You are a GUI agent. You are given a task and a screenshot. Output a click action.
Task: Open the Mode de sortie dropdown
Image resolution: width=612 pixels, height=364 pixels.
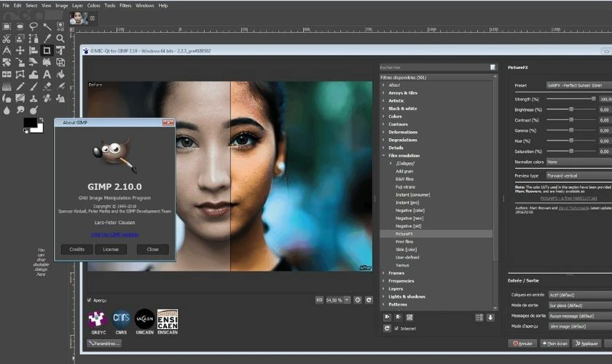[x=580, y=306]
